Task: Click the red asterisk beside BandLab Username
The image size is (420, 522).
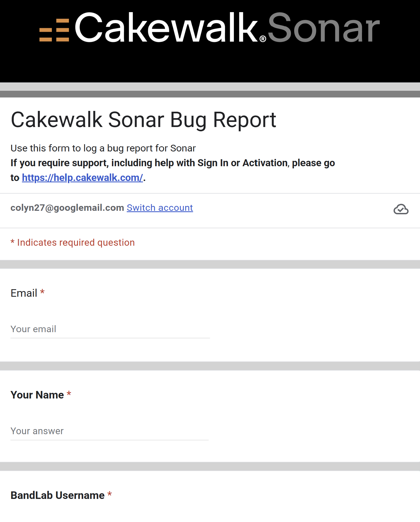Action: 110,494
